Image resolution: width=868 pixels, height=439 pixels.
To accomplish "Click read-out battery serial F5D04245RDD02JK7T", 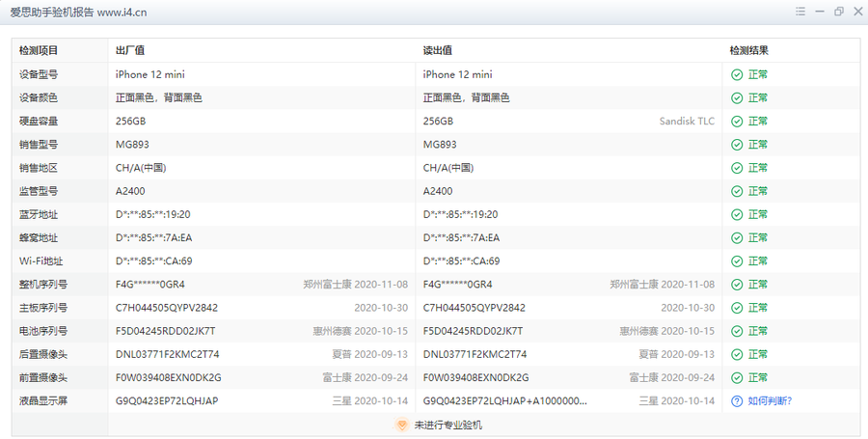I will click(x=473, y=331).
